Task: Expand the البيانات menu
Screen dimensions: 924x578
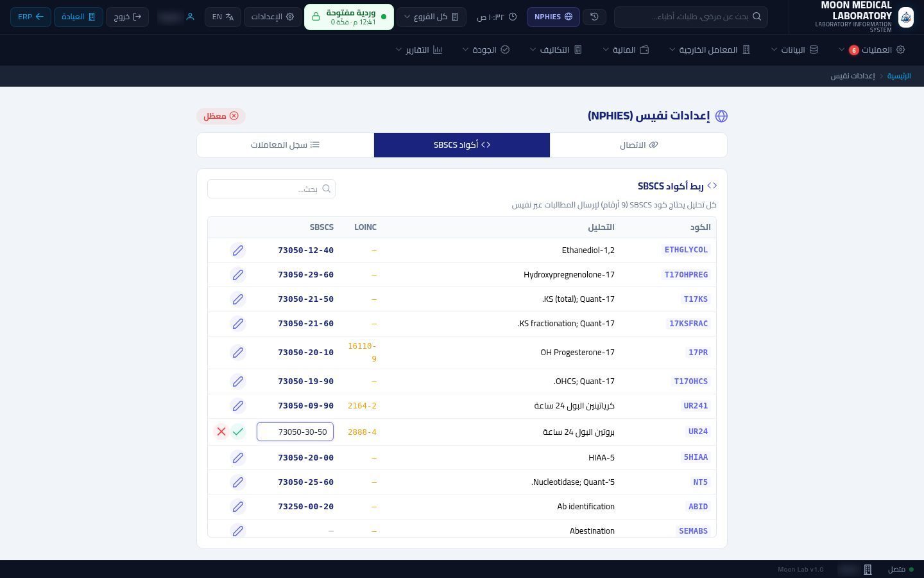Action: (794, 49)
